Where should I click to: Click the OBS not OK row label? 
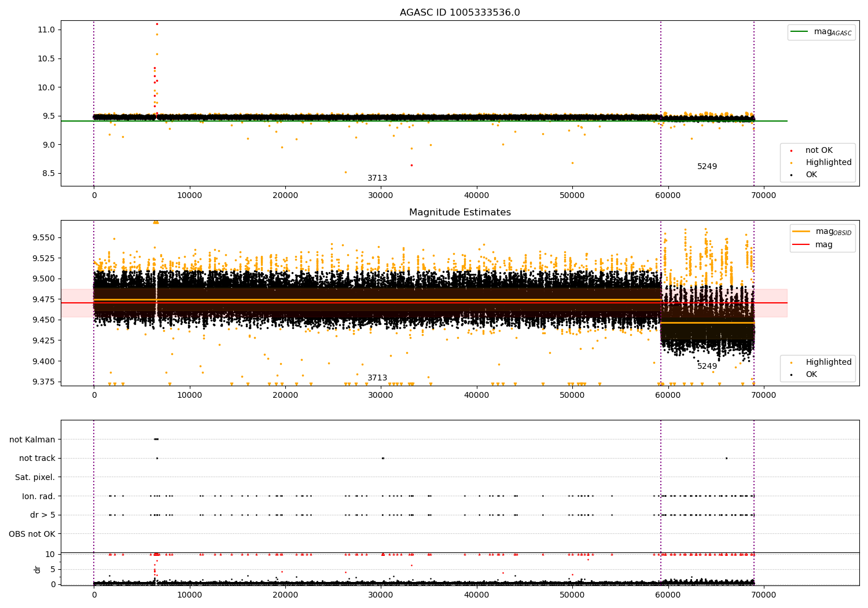32,534
